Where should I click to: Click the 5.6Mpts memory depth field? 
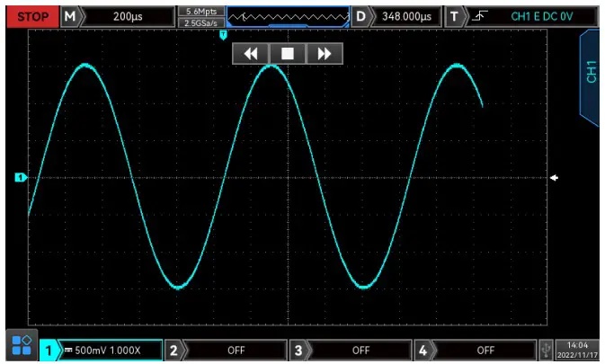pos(201,12)
